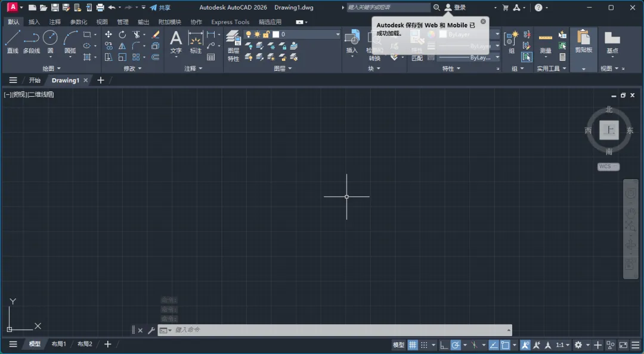Click the Base point (基点) view icon

(x=612, y=42)
